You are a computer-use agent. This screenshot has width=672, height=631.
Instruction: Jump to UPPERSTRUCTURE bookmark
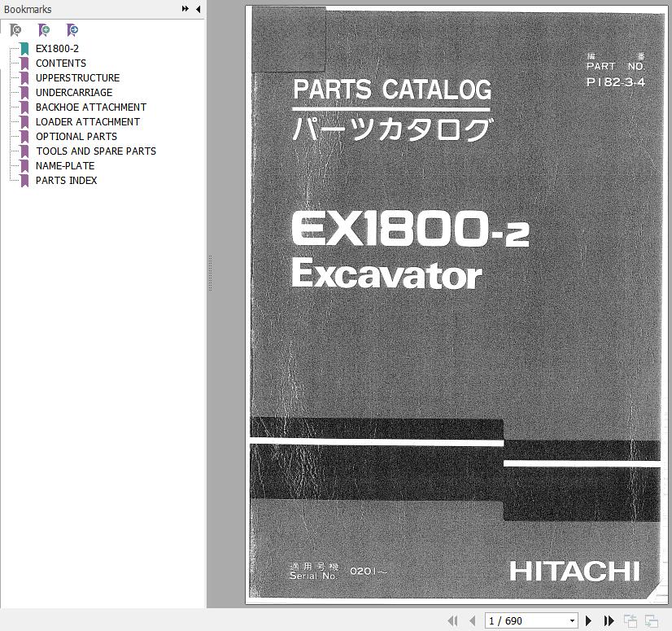coord(77,77)
